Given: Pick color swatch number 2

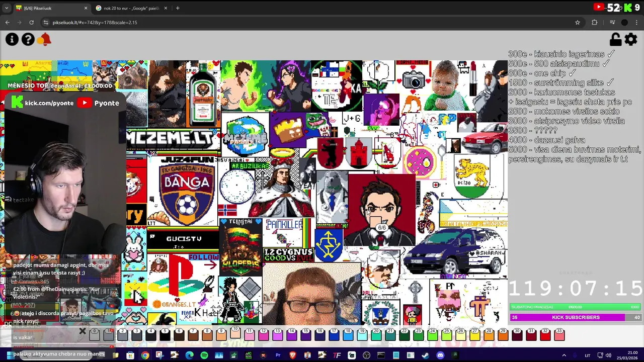Looking at the screenshot, I should tap(123, 335).
